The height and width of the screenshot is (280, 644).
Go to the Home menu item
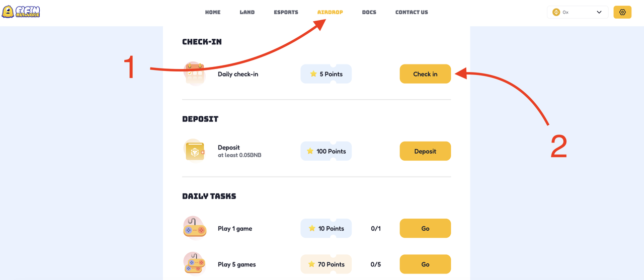(x=213, y=12)
